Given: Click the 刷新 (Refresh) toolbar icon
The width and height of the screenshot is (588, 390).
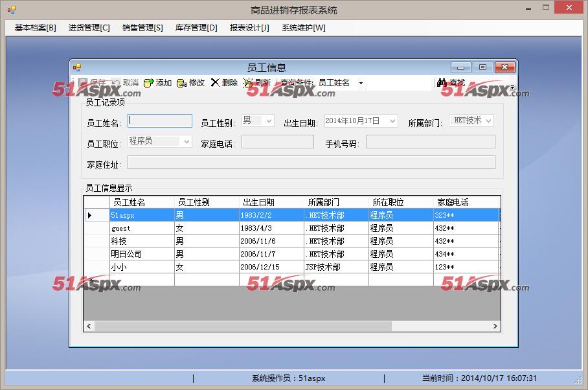Looking at the screenshot, I should 248,83.
